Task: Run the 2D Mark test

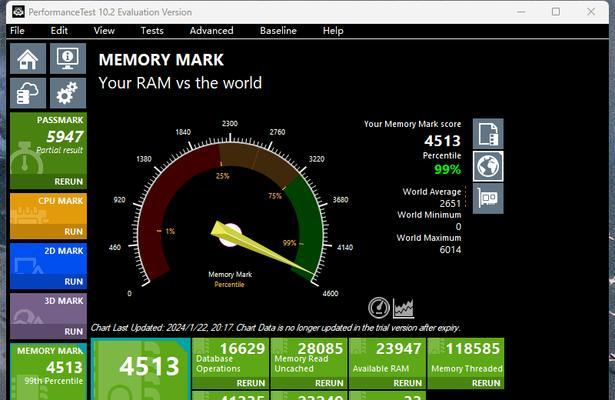Action: coord(73,282)
